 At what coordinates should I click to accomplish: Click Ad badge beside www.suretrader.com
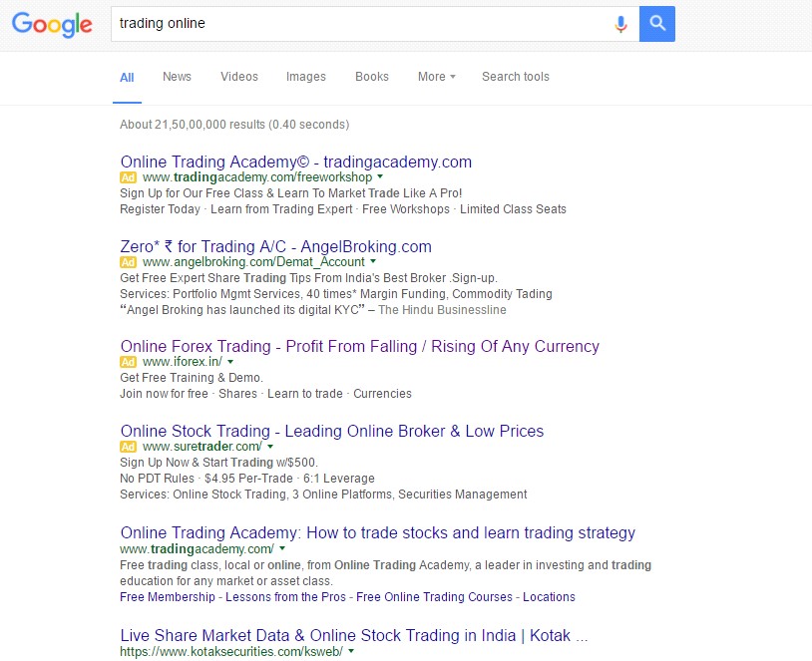(x=129, y=447)
